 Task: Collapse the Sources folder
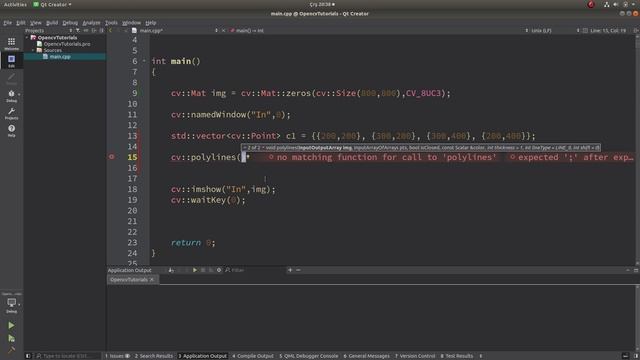click(x=33, y=50)
